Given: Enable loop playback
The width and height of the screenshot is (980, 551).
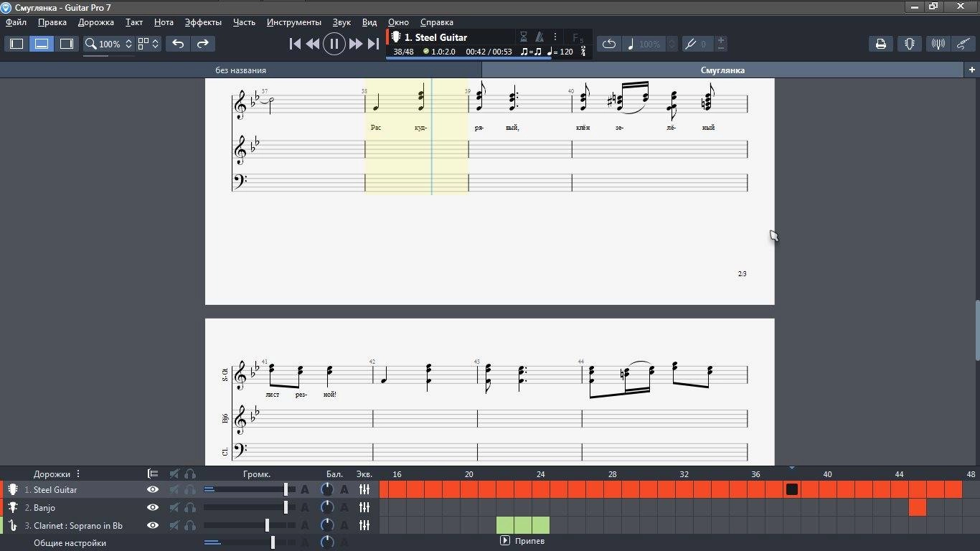Looking at the screenshot, I should point(608,44).
